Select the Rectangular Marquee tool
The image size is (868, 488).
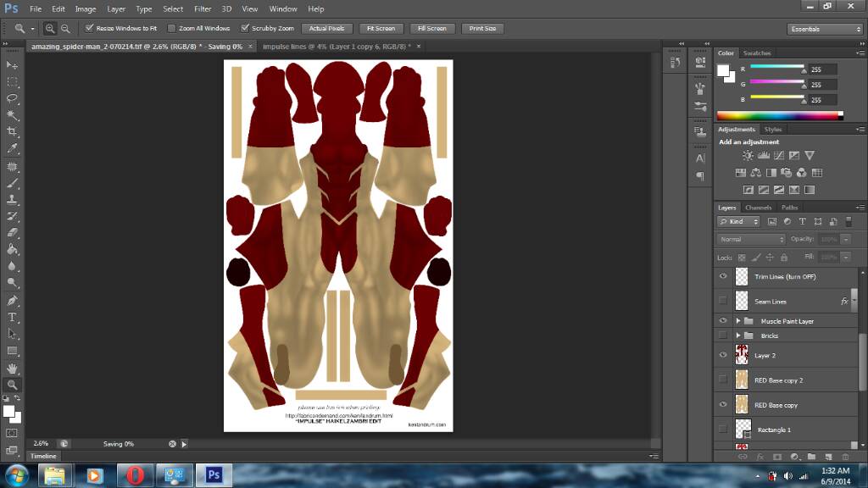point(12,82)
